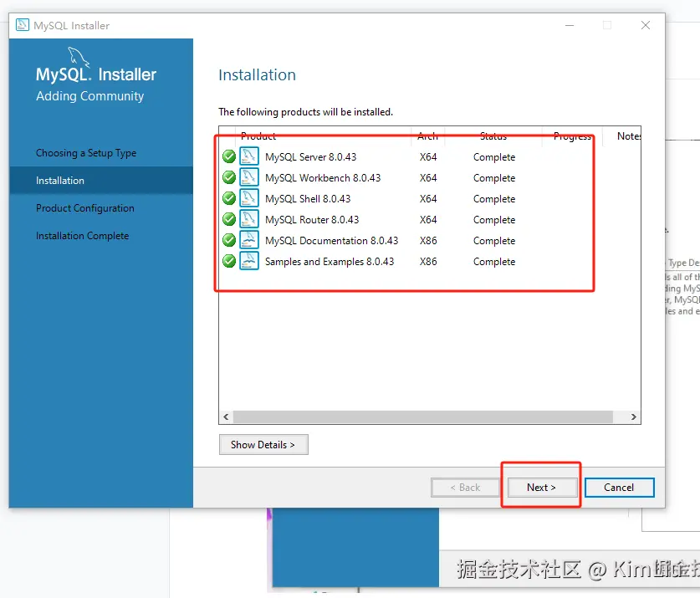Click Complete status of MySQL Documentation row
The height and width of the screenshot is (598, 700).
494,241
